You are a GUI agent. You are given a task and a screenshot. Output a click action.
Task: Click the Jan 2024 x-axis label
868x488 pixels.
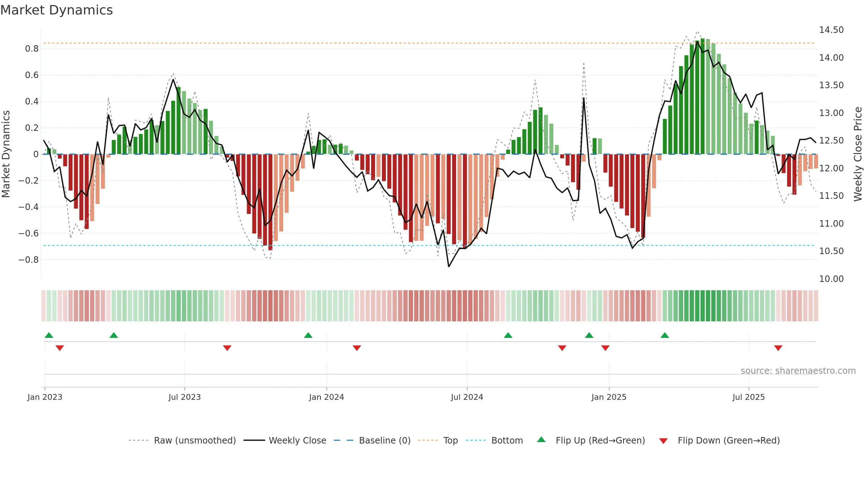point(327,397)
